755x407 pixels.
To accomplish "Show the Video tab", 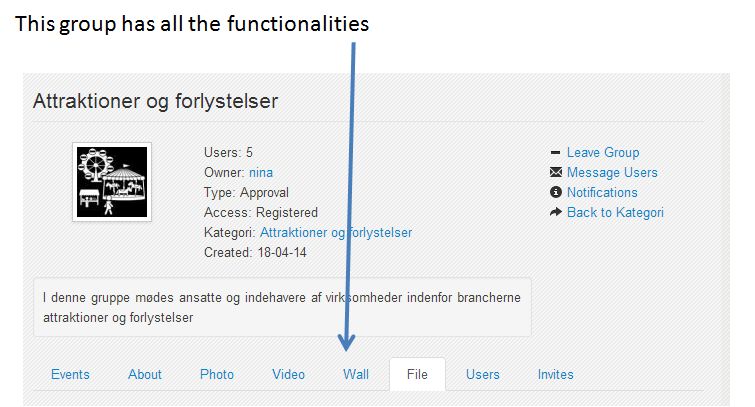I will pos(288,374).
